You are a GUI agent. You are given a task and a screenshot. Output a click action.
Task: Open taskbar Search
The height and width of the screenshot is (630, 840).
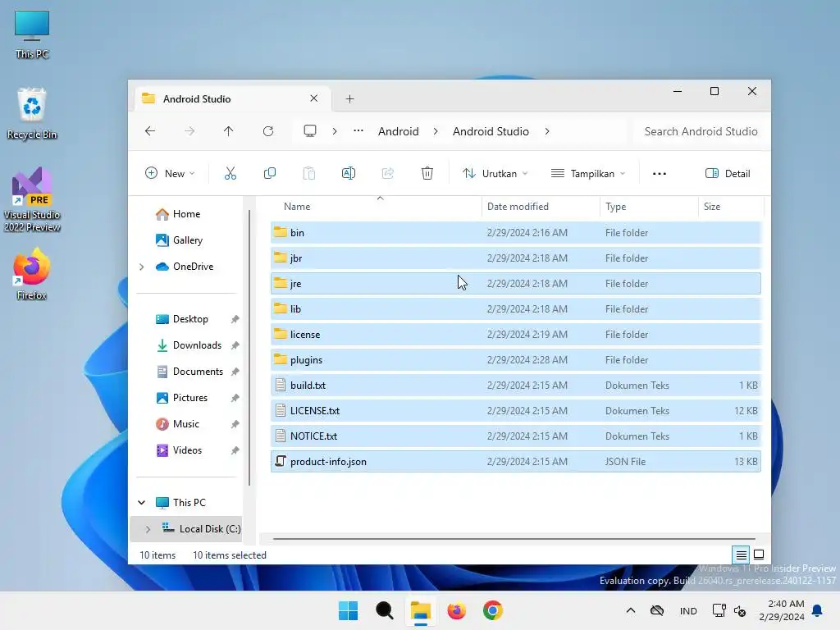point(385,610)
